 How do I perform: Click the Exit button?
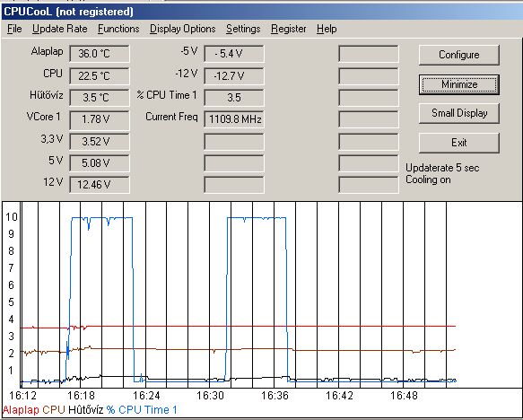pos(459,143)
